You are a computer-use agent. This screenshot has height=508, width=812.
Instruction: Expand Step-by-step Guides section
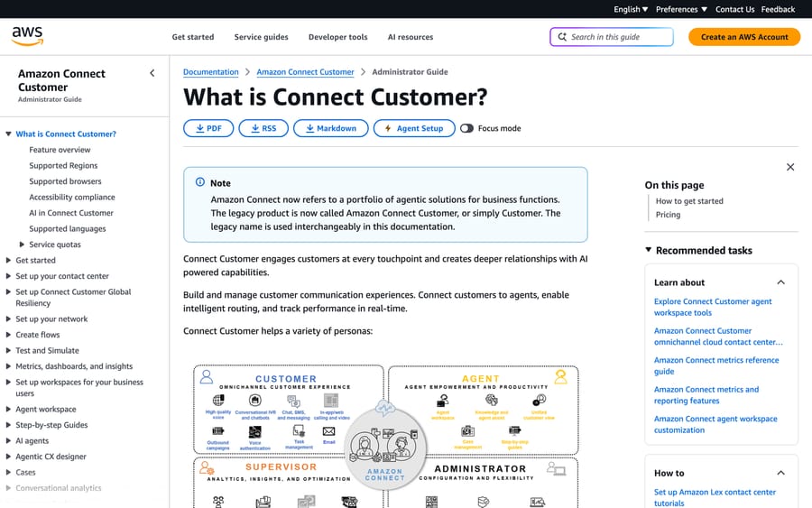8,425
